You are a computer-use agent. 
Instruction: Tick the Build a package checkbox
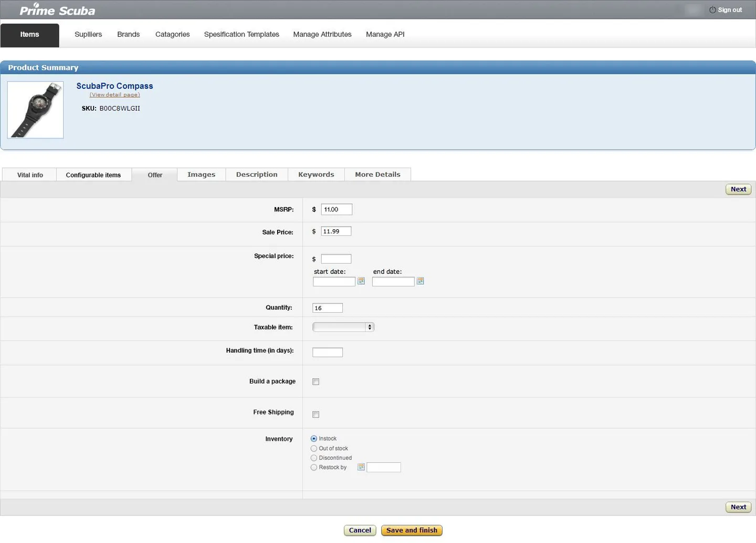point(316,381)
